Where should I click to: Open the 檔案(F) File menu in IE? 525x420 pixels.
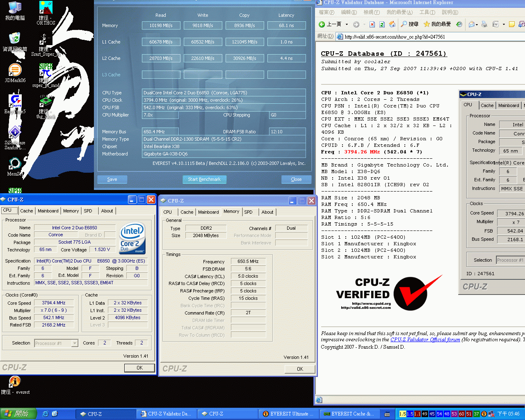[326, 12]
